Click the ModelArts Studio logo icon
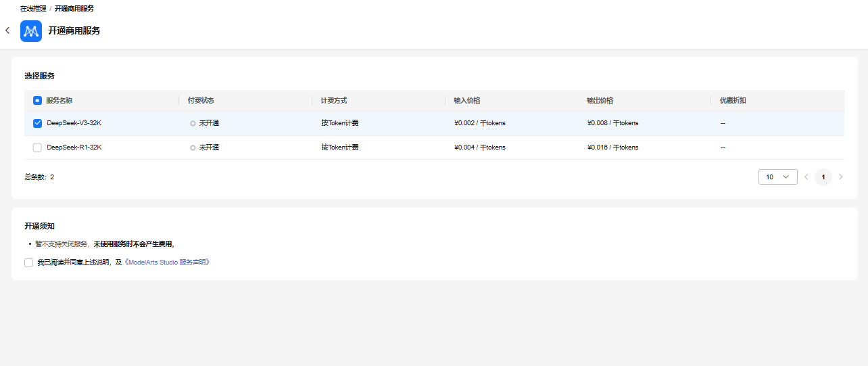This screenshot has width=868, height=366. (31, 31)
